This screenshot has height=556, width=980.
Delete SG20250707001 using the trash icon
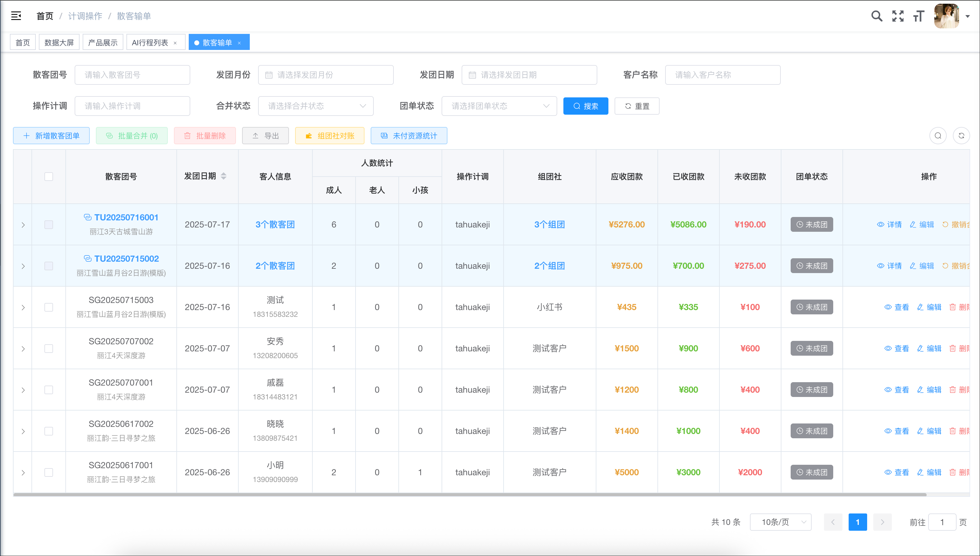pos(953,390)
